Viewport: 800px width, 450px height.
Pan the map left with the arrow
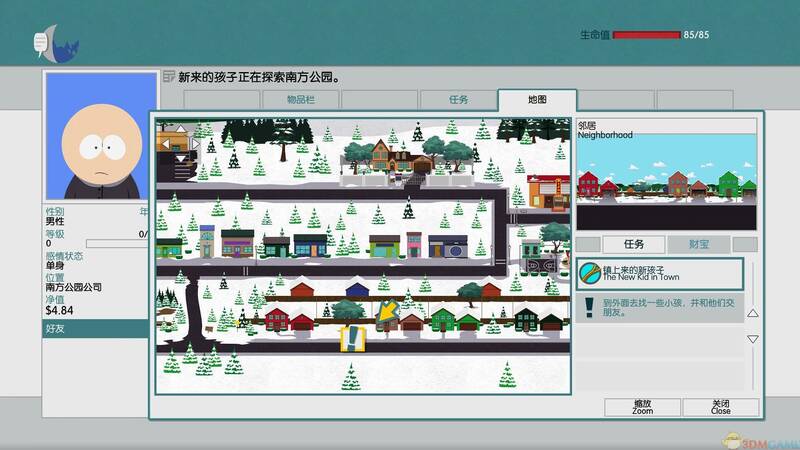pyautogui.click(x=166, y=144)
